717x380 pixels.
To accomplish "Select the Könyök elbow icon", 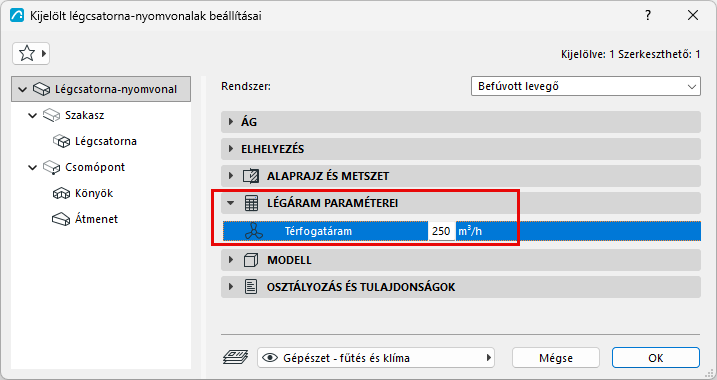I will (61, 193).
